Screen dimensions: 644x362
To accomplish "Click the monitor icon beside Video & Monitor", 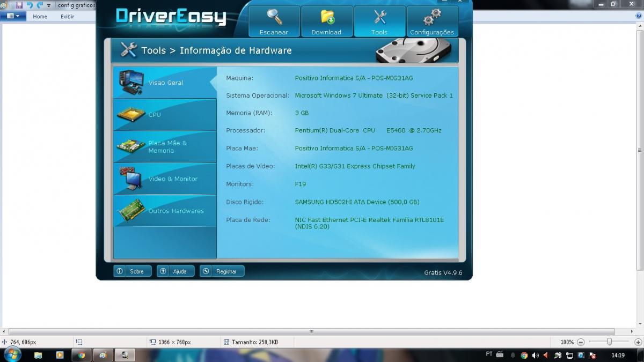I will [131, 179].
